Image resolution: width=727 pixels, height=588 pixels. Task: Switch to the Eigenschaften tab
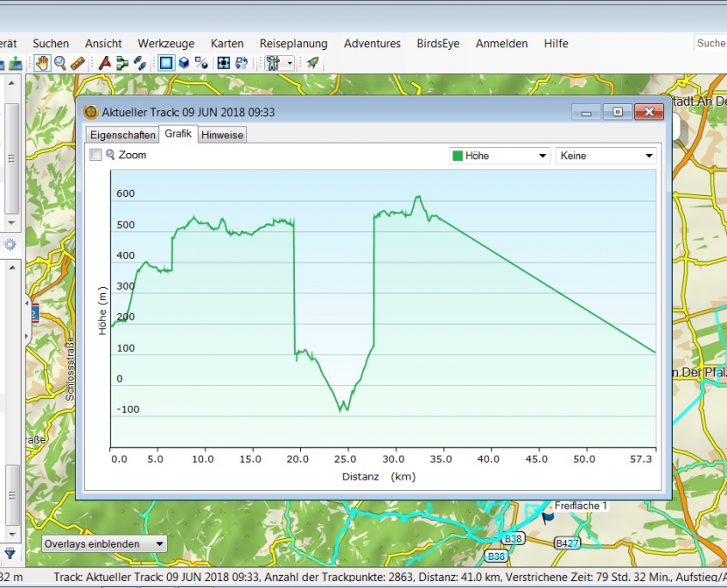123,135
